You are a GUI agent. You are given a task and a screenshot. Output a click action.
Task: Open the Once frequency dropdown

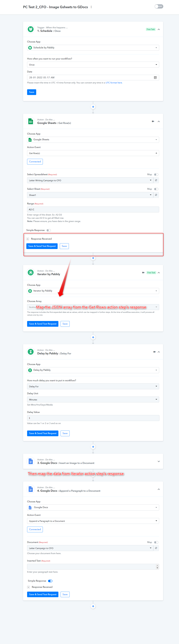[93, 65]
